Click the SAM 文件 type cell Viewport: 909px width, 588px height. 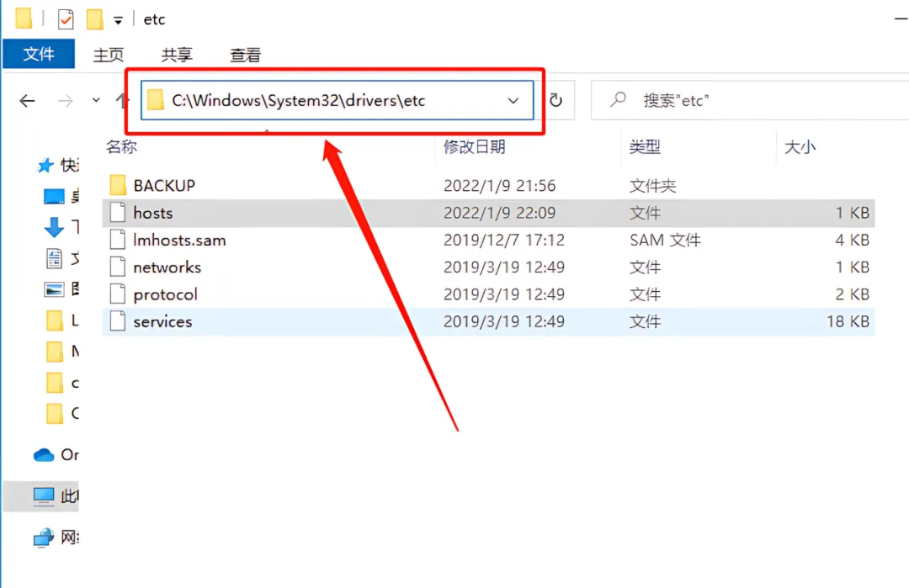(666, 240)
